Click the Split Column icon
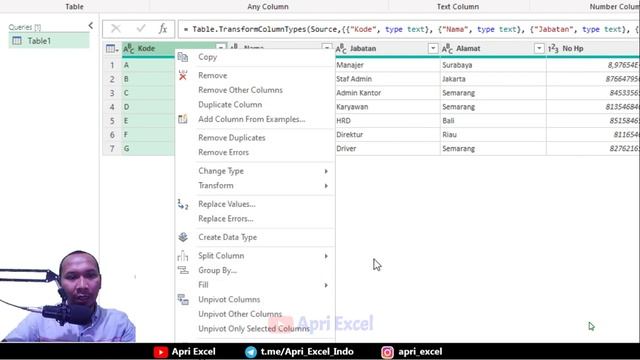The image size is (640, 360). pos(183,256)
